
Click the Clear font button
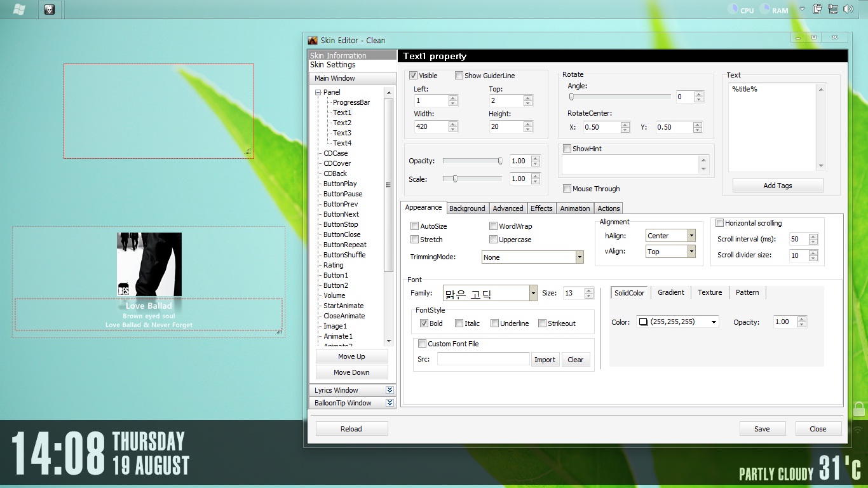pyautogui.click(x=576, y=360)
